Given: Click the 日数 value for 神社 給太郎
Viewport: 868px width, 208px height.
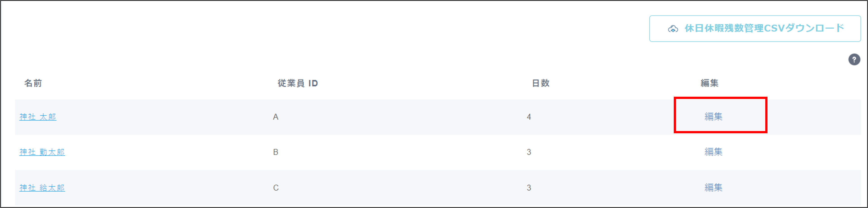Looking at the screenshot, I should 529,188.
